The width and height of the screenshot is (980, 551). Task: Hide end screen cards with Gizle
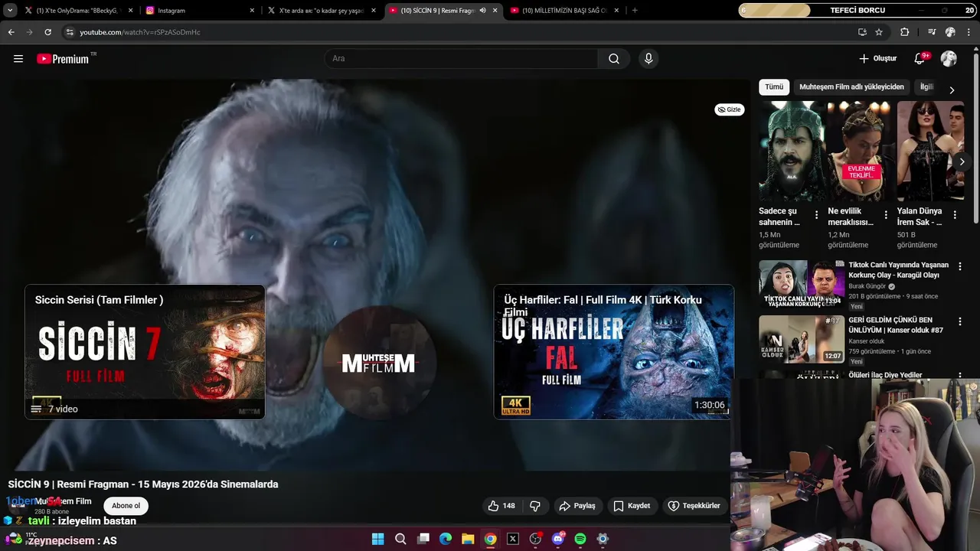tap(729, 109)
